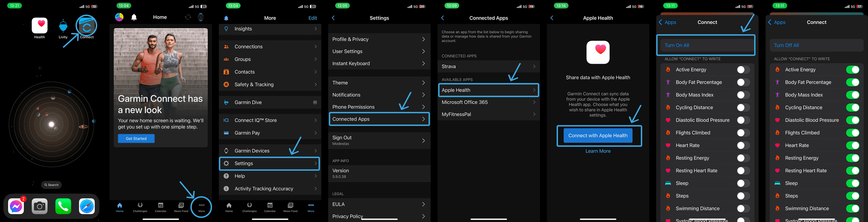Open Safari in the dock
868x222 pixels.
(87, 206)
